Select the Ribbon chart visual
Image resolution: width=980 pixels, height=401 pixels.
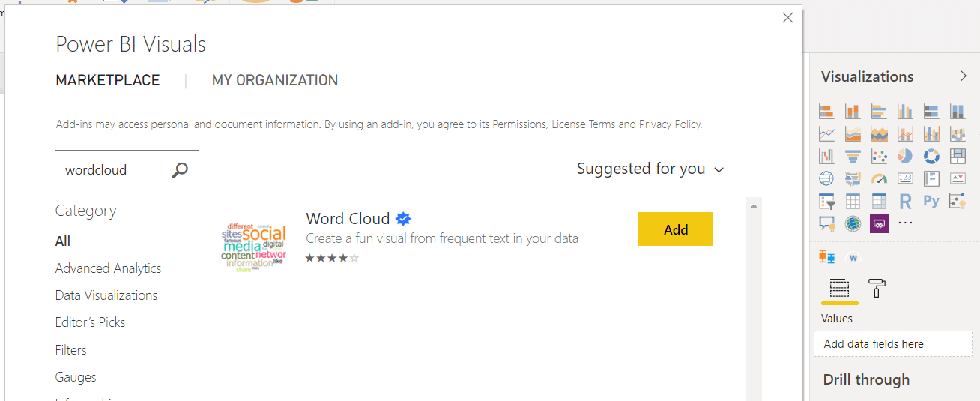coord(958,134)
